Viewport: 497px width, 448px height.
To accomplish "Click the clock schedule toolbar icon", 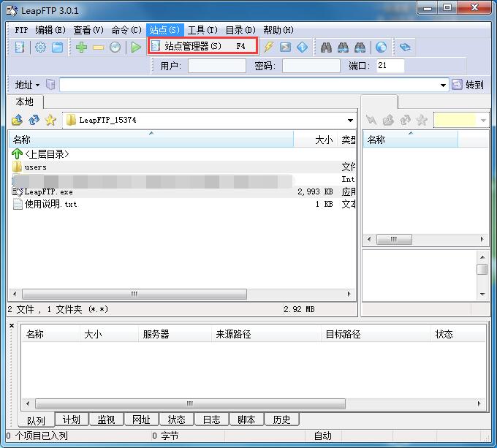I will pyautogui.click(x=115, y=48).
